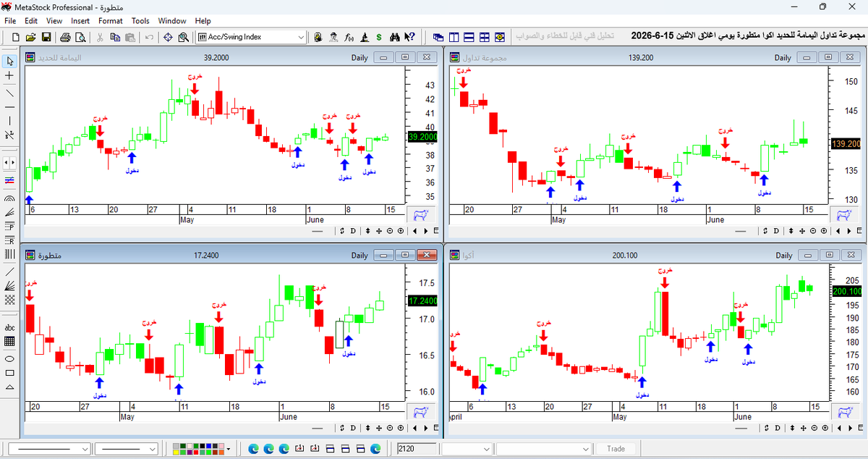Click the Trade button
Viewport: 868px width, 459px height.
(x=616, y=449)
